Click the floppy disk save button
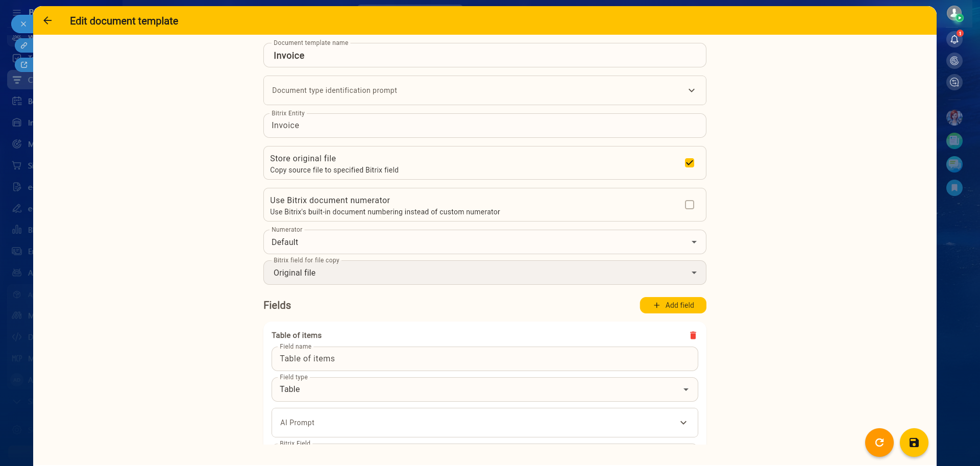This screenshot has width=980, height=466. click(914, 443)
